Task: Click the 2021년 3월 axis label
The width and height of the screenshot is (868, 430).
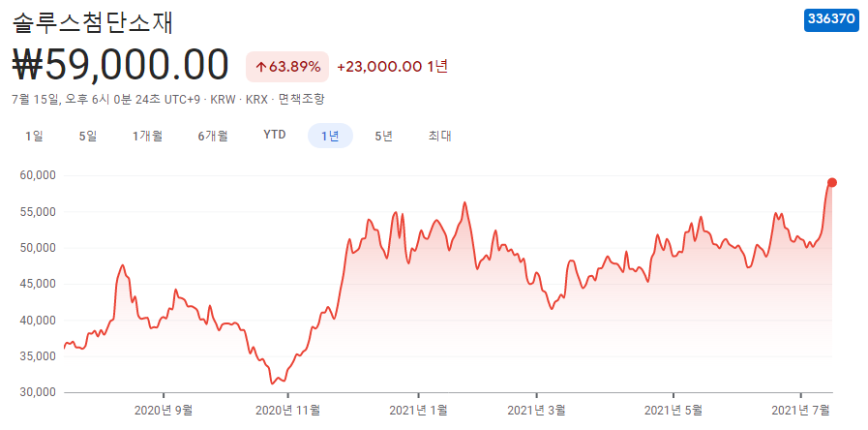Action: 536,411
